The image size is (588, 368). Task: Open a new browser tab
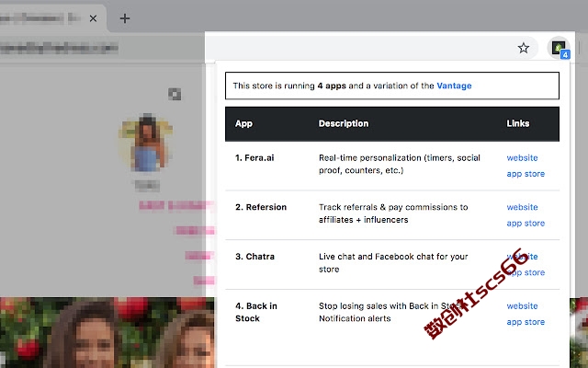click(x=125, y=18)
